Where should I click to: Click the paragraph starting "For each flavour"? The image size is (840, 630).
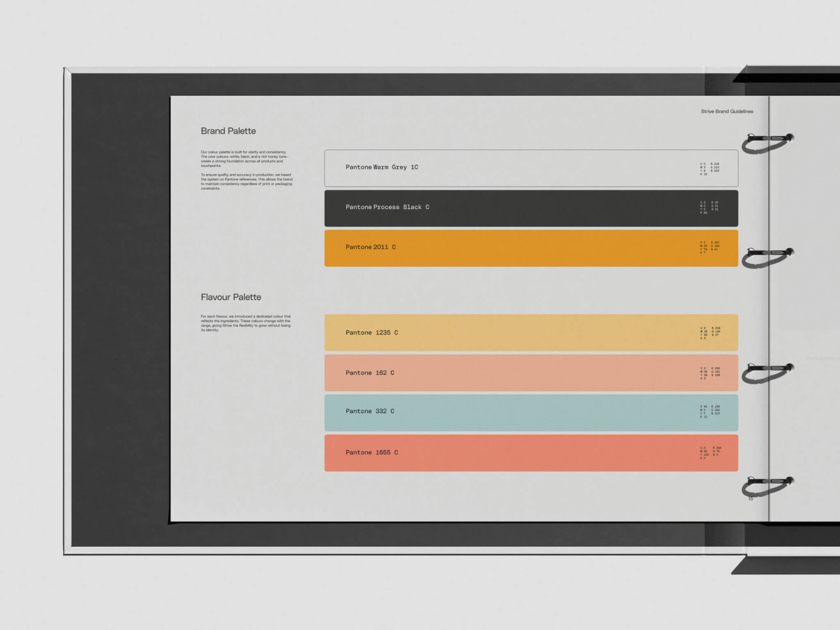[x=246, y=323]
